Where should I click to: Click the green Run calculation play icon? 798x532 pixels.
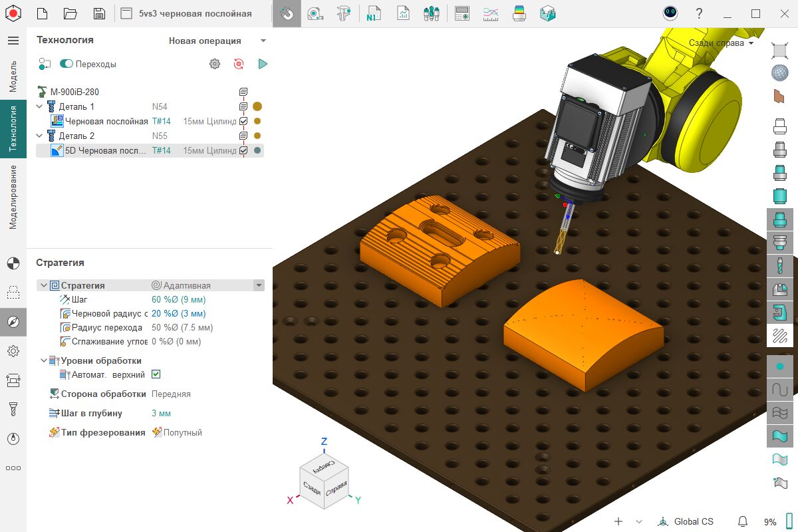pyautogui.click(x=263, y=64)
